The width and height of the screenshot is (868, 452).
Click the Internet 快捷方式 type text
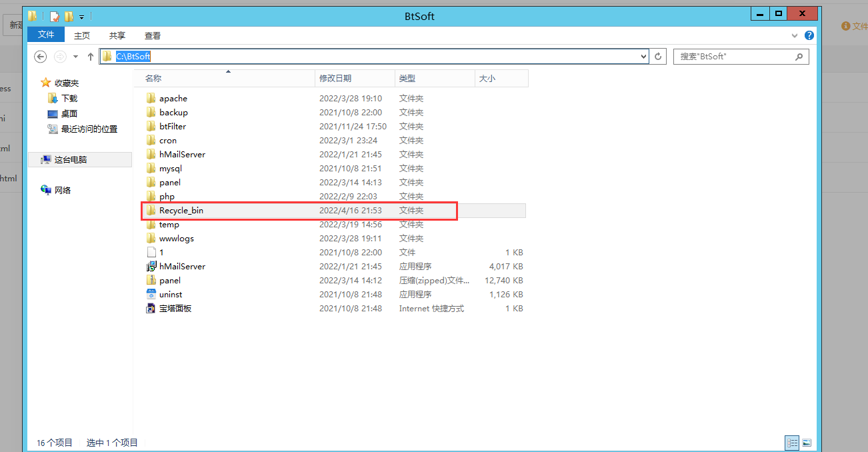[x=431, y=308]
